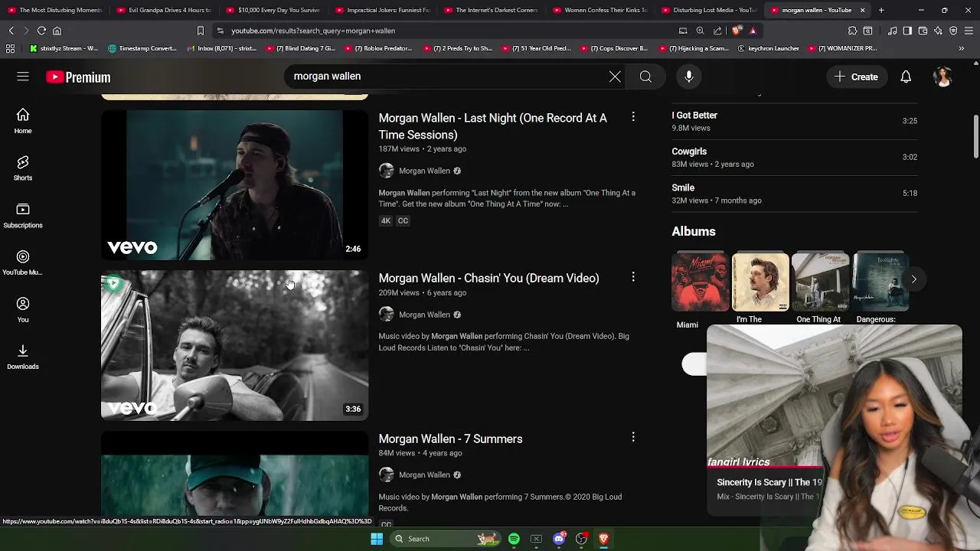Open Morgan Wallen channel under Last Night

click(424, 171)
